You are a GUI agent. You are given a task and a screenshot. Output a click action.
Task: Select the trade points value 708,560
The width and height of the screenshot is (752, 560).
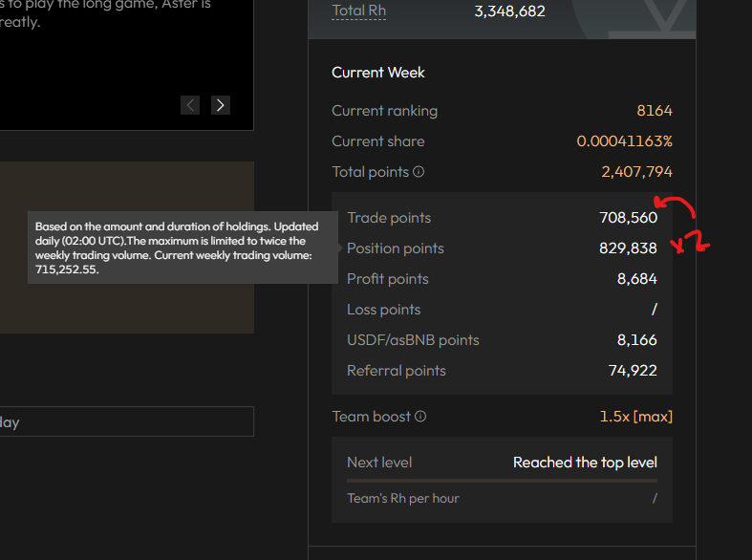pos(629,218)
